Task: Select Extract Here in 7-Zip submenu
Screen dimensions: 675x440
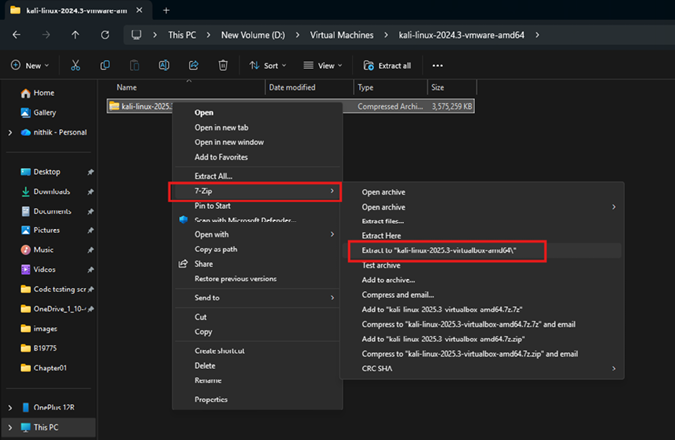Action: pyautogui.click(x=380, y=235)
